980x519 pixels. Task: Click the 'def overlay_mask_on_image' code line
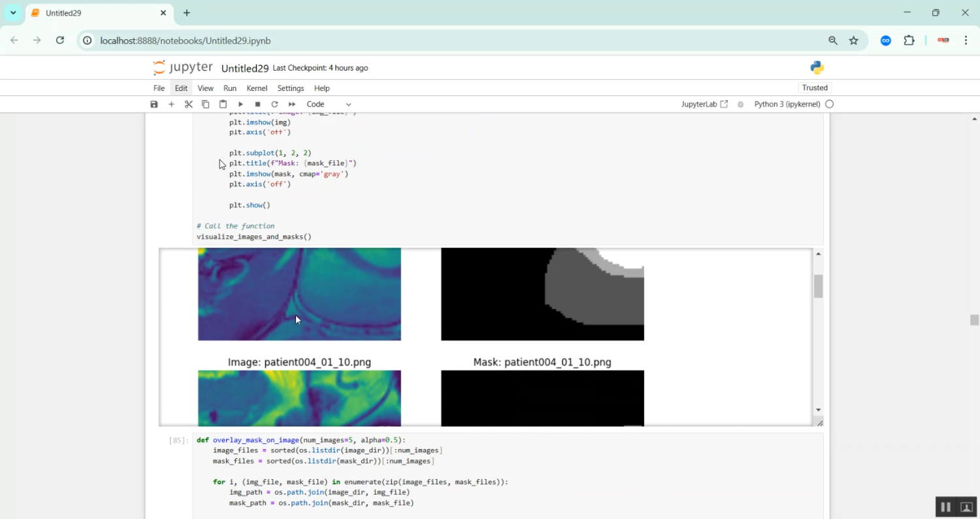(301, 440)
